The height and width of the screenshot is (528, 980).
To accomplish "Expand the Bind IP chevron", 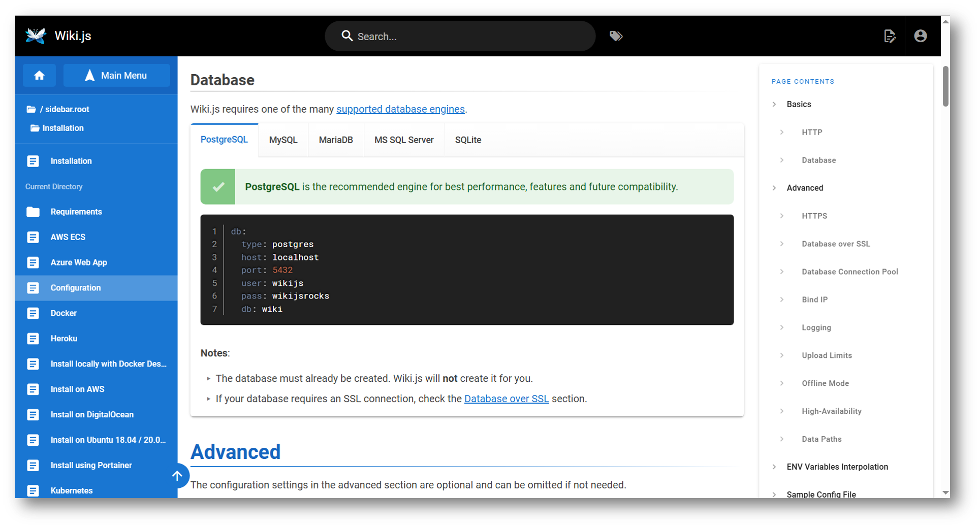I will click(x=782, y=300).
